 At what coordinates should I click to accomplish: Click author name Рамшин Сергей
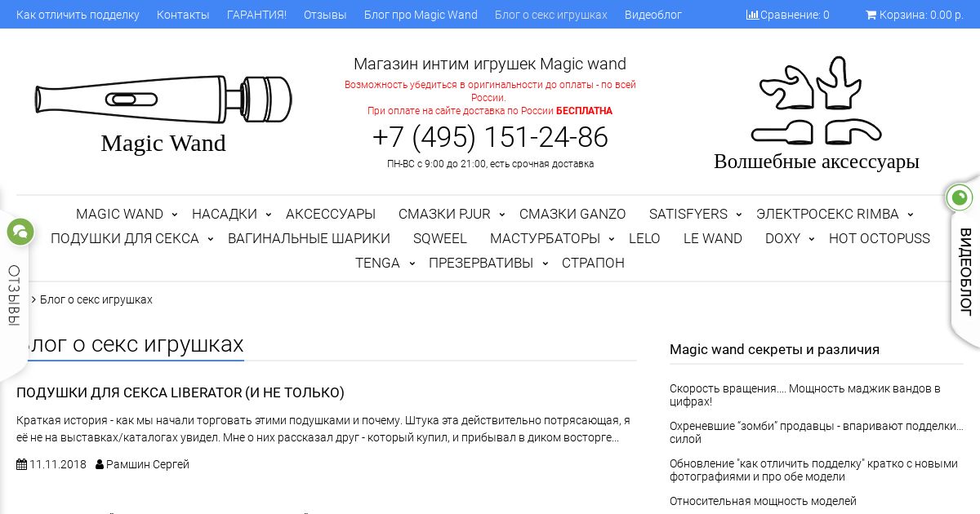tap(148, 464)
